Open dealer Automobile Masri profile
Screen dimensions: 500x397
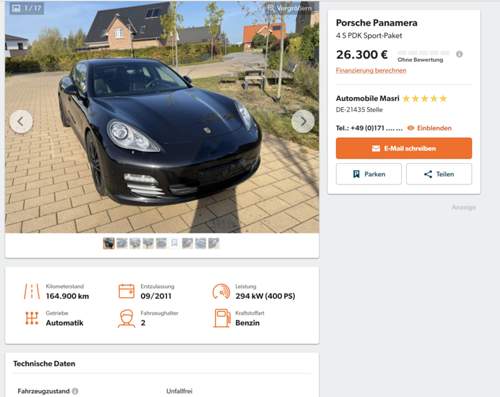pos(367,98)
